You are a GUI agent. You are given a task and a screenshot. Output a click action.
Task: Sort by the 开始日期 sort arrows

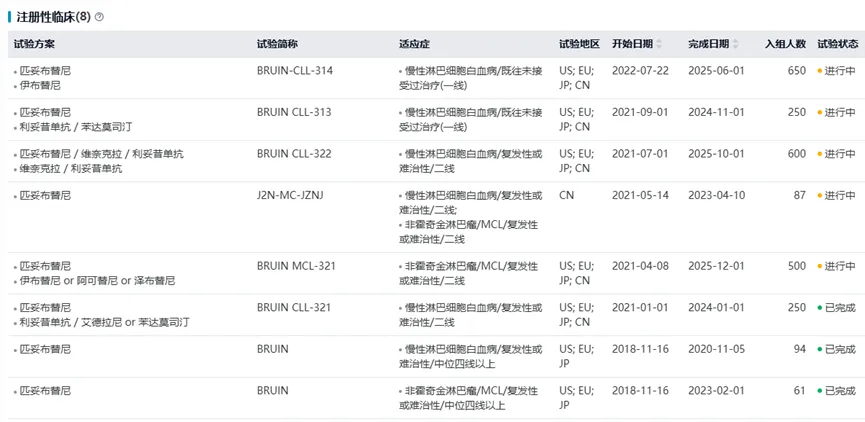click(662, 44)
